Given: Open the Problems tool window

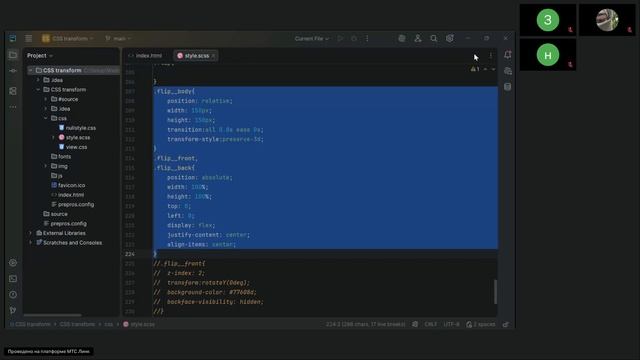Looking at the screenshot, I should (x=13, y=294).
